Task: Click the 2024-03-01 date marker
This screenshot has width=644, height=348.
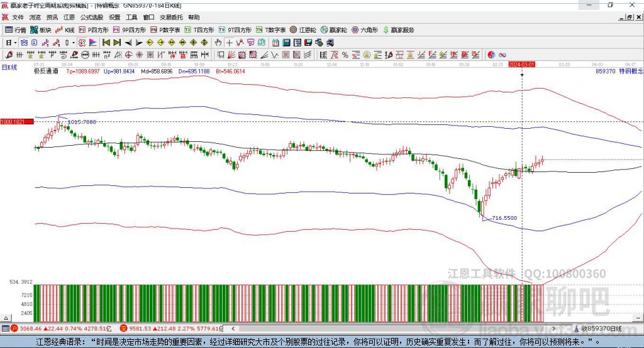Action: 521,65
